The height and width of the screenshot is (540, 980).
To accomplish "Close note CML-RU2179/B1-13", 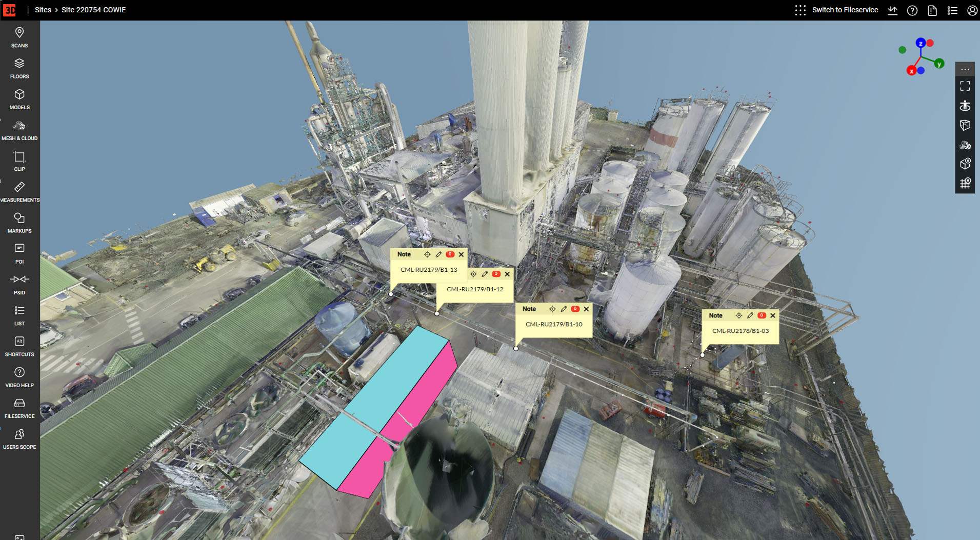I will [x=461, y=254].
